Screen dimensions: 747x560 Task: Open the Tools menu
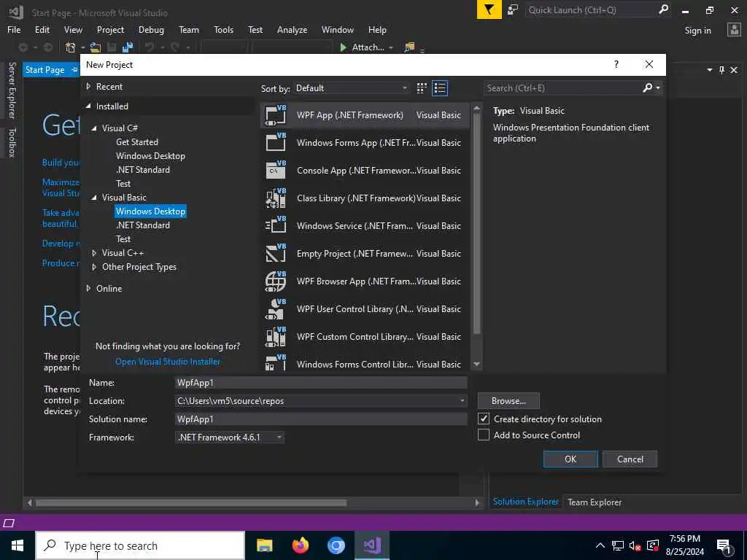click(x=223, y=29)
